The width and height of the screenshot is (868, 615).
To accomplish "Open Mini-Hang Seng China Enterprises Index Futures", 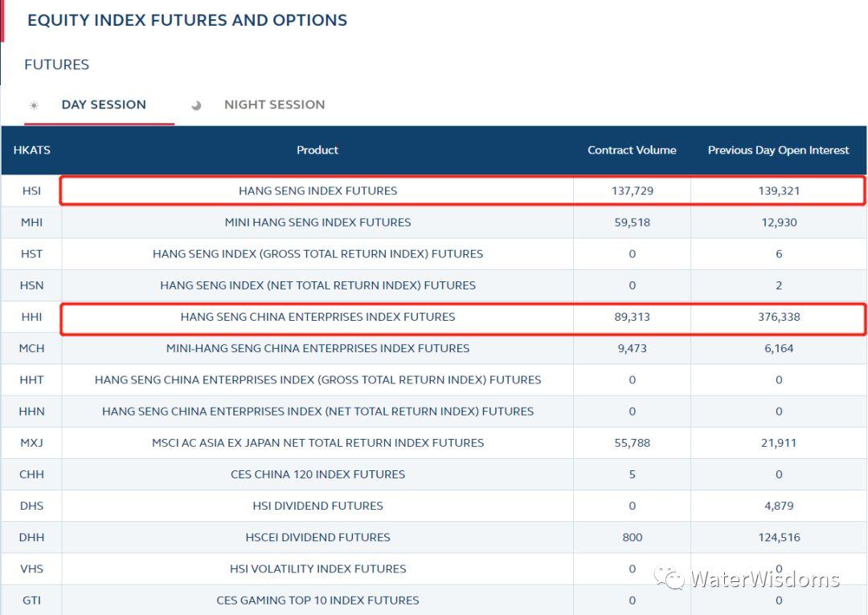I will point(317,349).
